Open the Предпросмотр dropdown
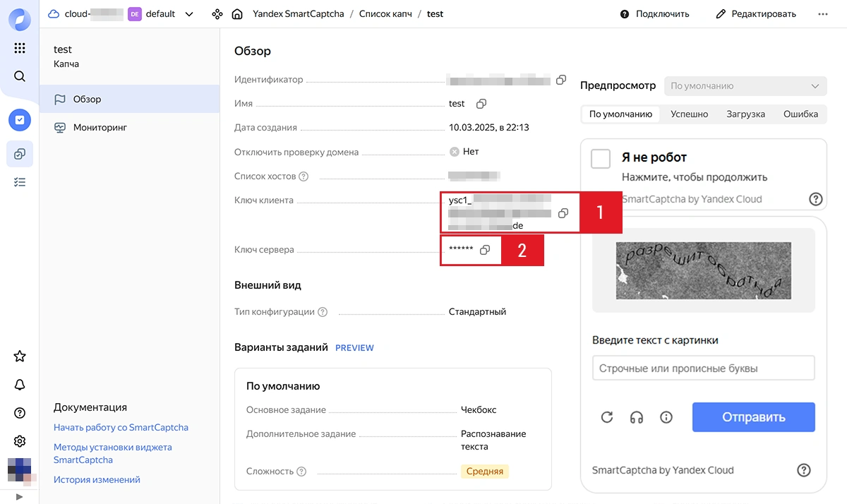The height and width of the screenshot is (504, 847). click(745, 86)
